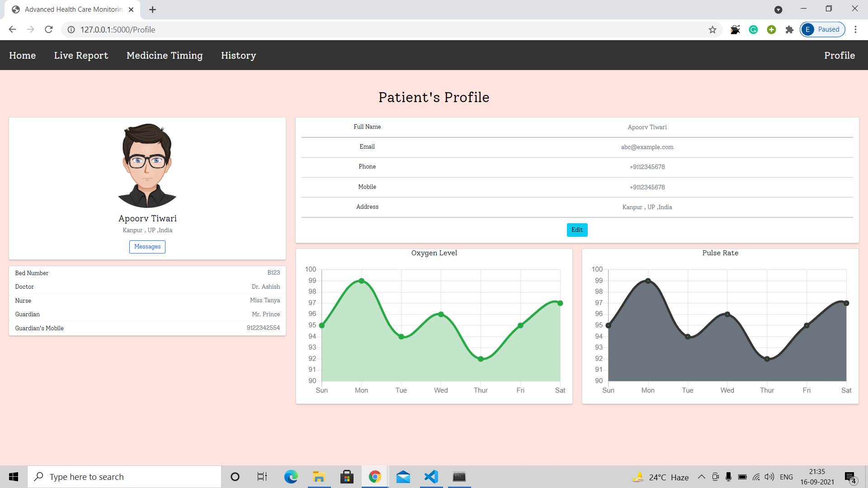
Task: Navigate to Home in the navbar
Action: [22, 55]
